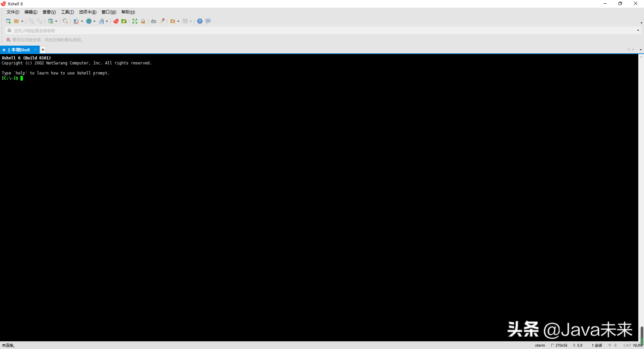Viewport: 644px width, 349px height.
Task: Launch Xftp with the green icon
Action: pos(124,21)
